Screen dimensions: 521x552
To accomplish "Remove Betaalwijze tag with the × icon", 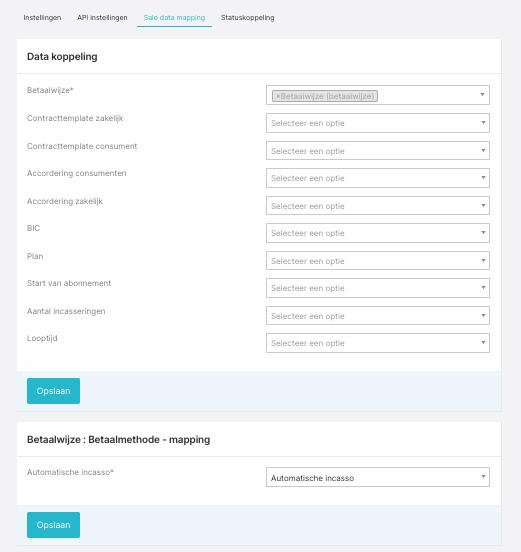I will tap(278, 96).
